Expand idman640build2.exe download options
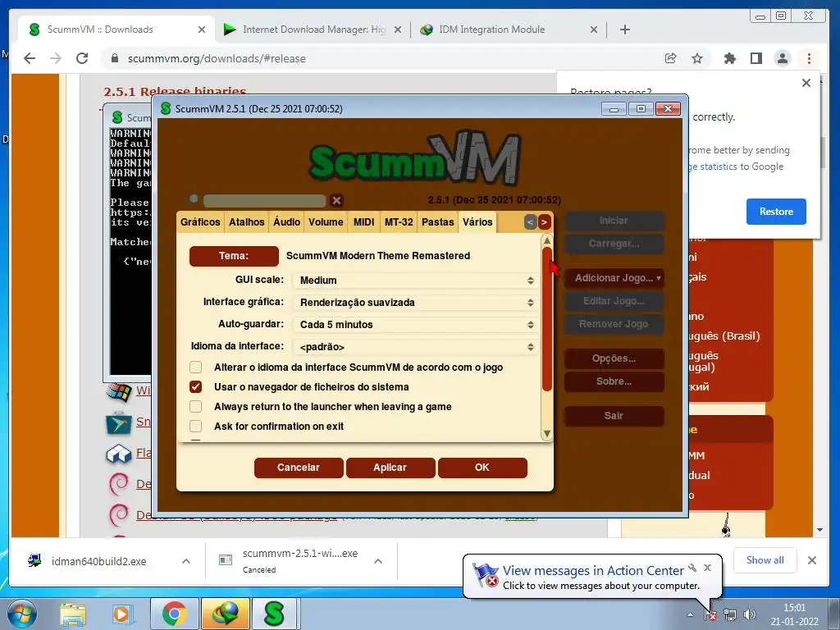840x630 pixels. [x=186, y=561]
